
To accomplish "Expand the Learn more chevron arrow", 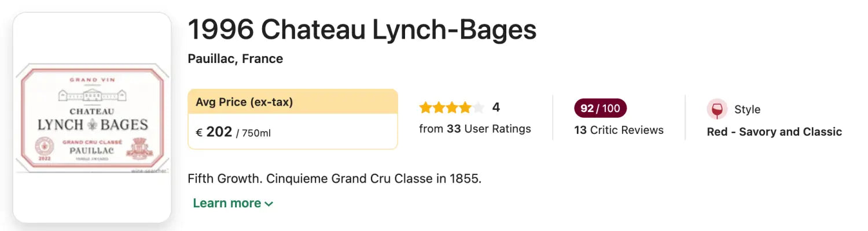I will pos(269,204).
